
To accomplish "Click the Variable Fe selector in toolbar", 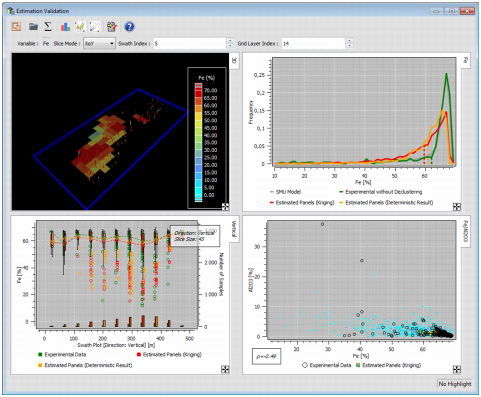I will tap(46, 44).
